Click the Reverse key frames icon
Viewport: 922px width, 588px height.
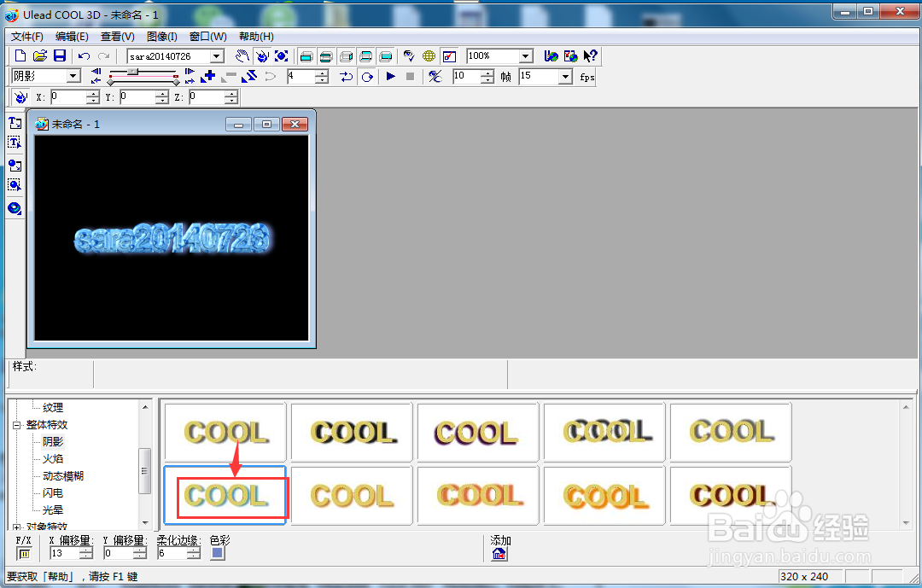coord(249,77)
